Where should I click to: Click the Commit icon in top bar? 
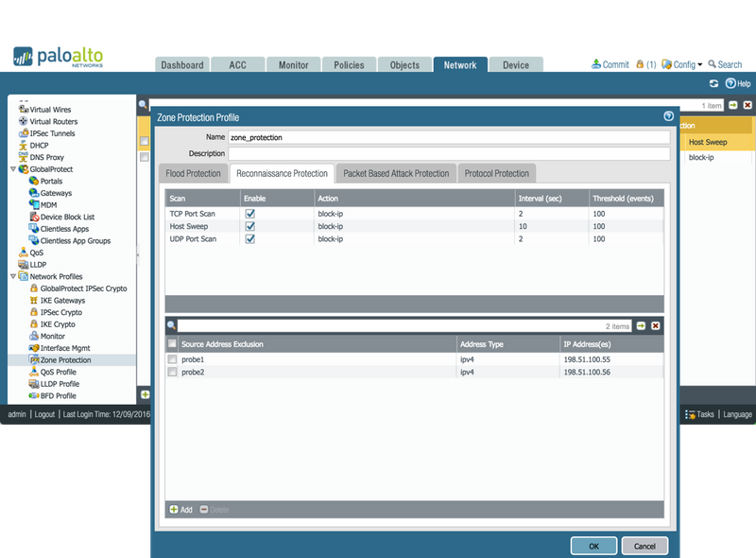596,64
